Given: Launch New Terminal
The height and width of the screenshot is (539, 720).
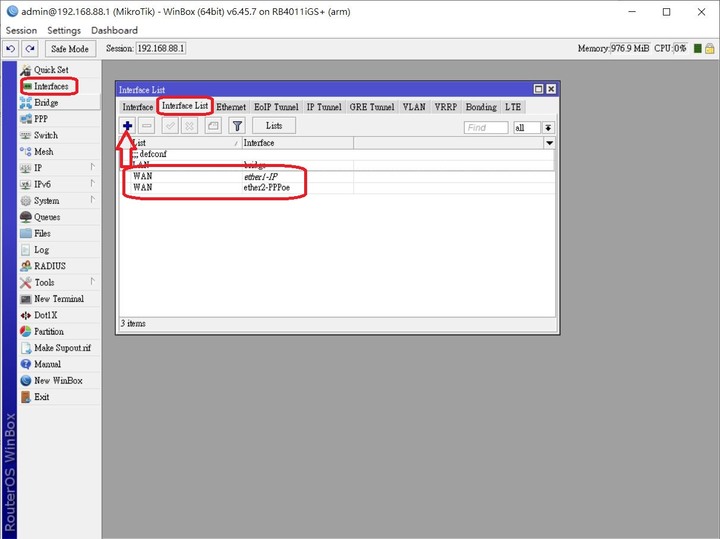Looking at the screenshot, I should (59, 299).
